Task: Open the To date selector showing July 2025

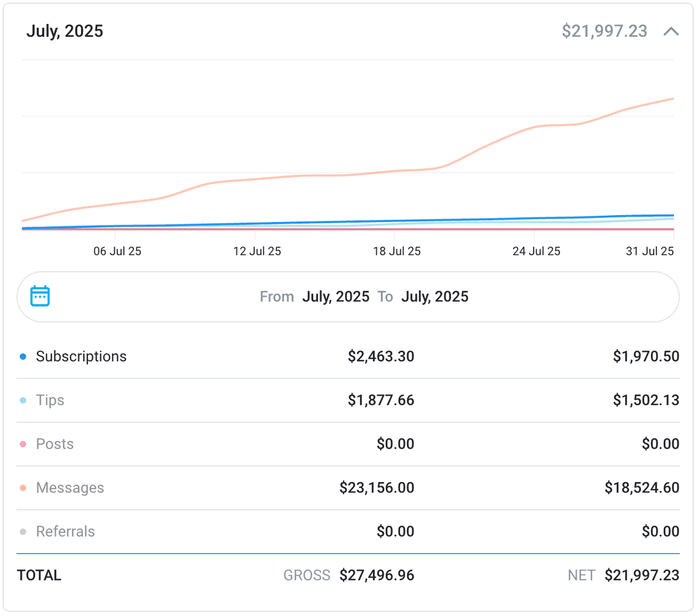Action: [435, 297]
